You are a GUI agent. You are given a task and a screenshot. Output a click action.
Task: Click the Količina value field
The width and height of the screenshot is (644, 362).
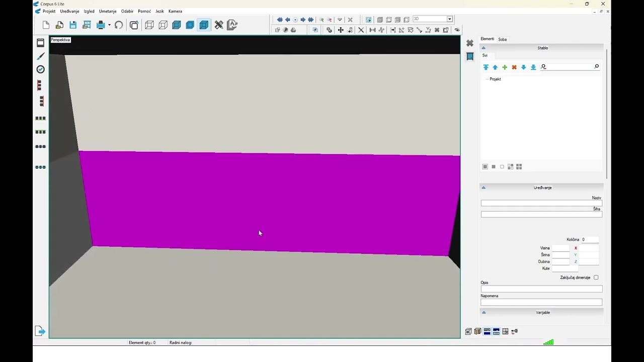pos(590,239)
